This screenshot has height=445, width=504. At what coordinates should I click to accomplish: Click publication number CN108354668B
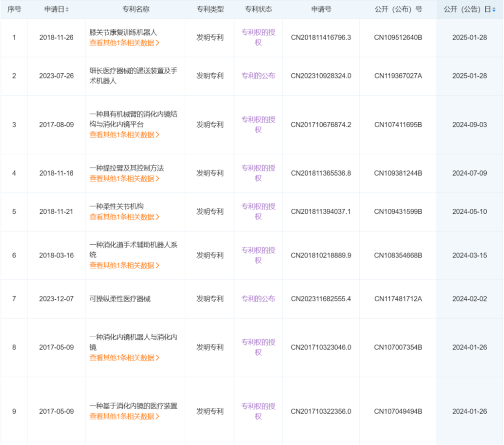pos(398,255)
